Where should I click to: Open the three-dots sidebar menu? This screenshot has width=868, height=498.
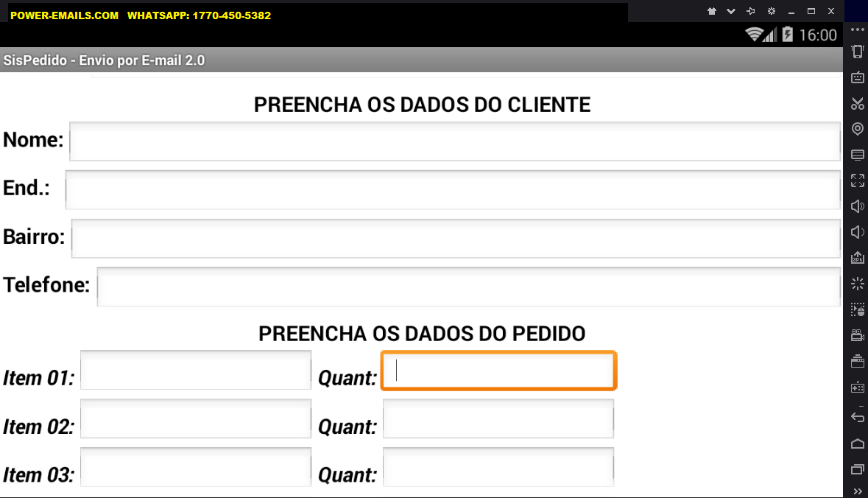[858, 30]
